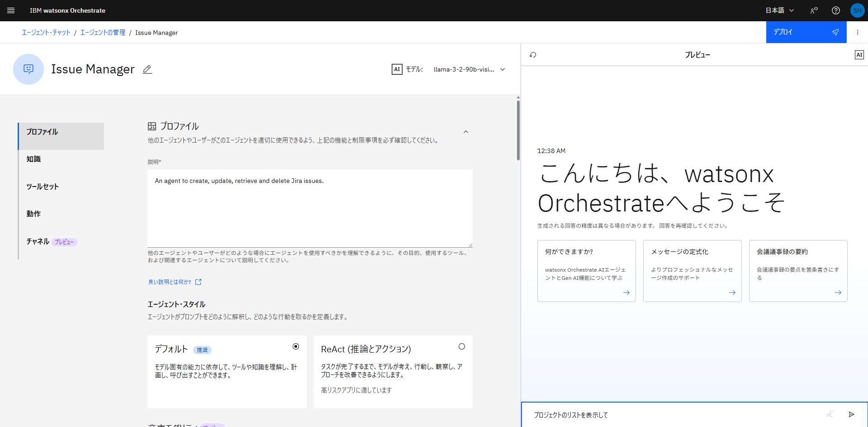Open the 日本語 language dropdown

779,10
